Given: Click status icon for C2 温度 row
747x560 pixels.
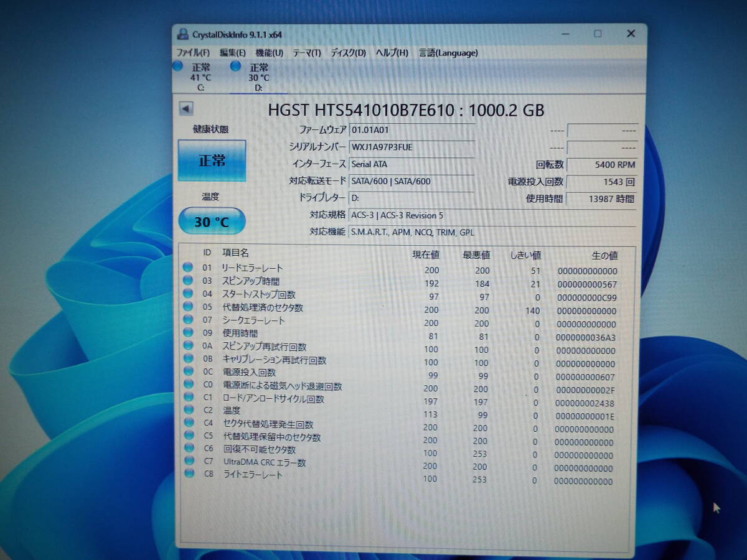Looking at the screenshot, I should (189, 411).
